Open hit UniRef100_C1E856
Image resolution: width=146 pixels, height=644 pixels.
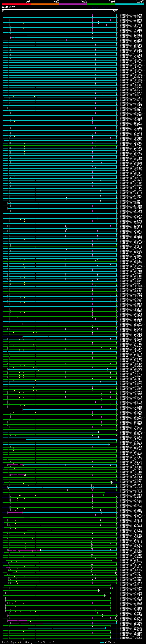131,20
